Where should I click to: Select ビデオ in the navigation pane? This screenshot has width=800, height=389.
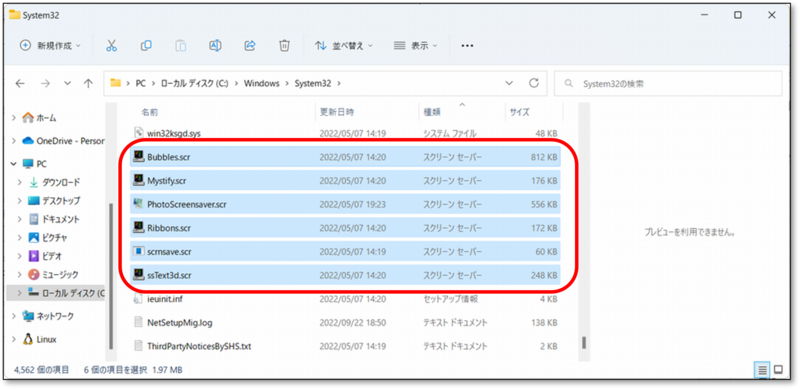coord(52,256)
